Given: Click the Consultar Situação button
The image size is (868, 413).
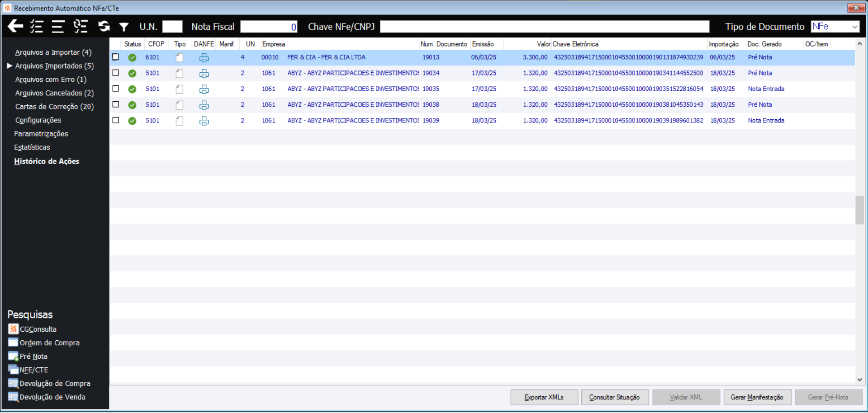Looking at the screenshot, I should click(x=615, y=397).
